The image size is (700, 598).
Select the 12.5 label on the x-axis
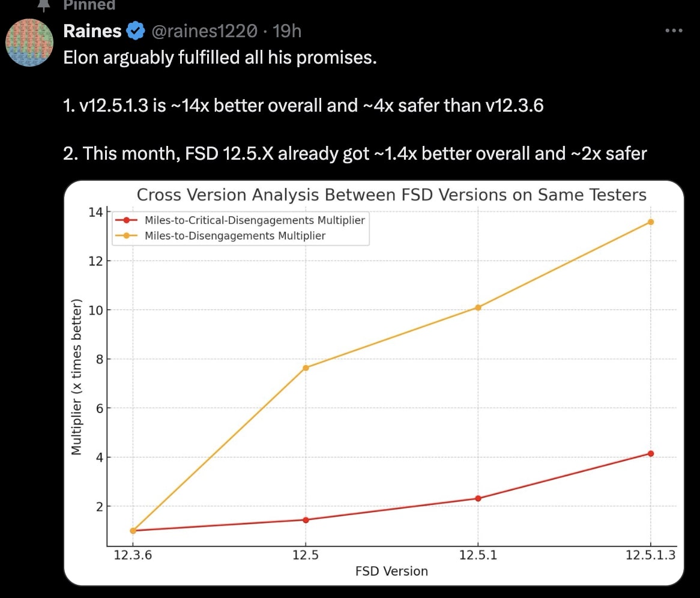(x=306, y=555)
